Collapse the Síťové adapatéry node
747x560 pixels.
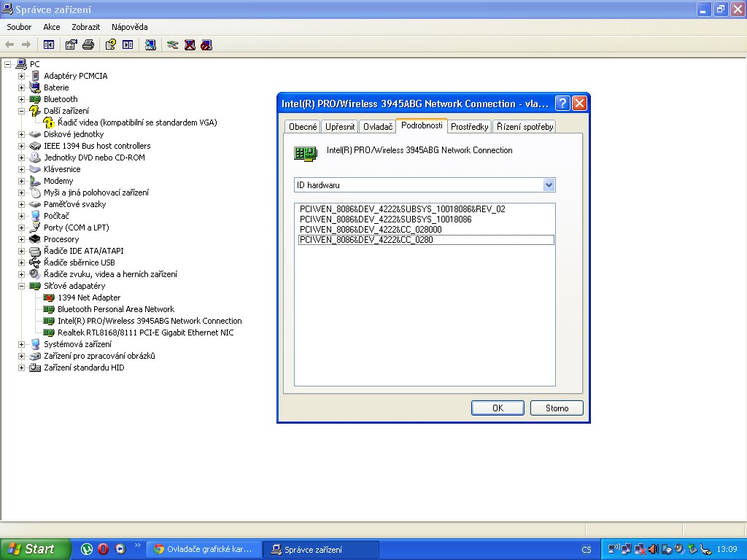22,286
